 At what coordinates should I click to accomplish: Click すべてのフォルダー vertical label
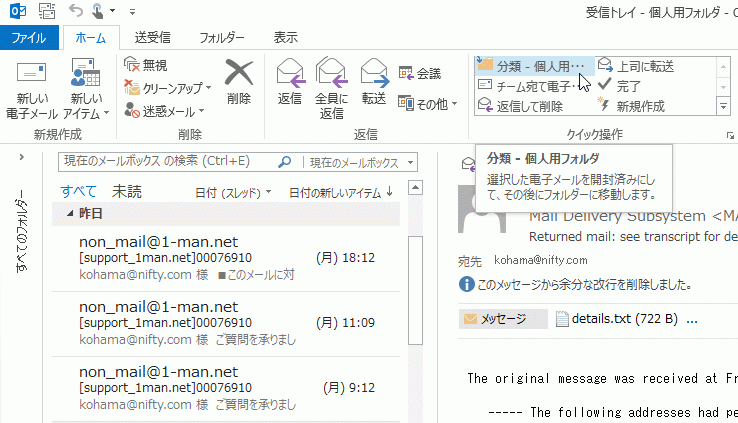coord(22,231)
